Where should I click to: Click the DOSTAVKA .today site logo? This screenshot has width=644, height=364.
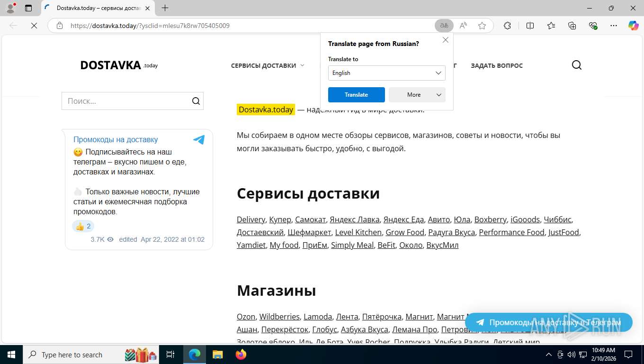click(x=119, y=65)
